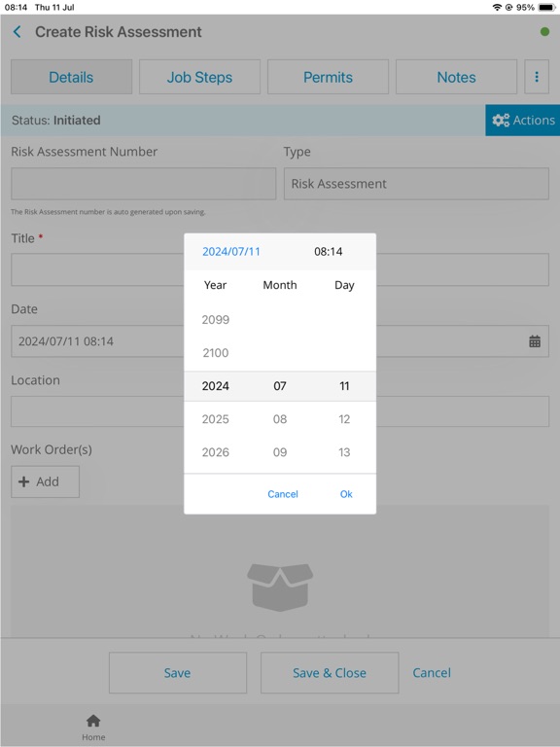This screenshot has height=747, width=560.
Task: Click the Save button
Action: [x=178, y=673]
